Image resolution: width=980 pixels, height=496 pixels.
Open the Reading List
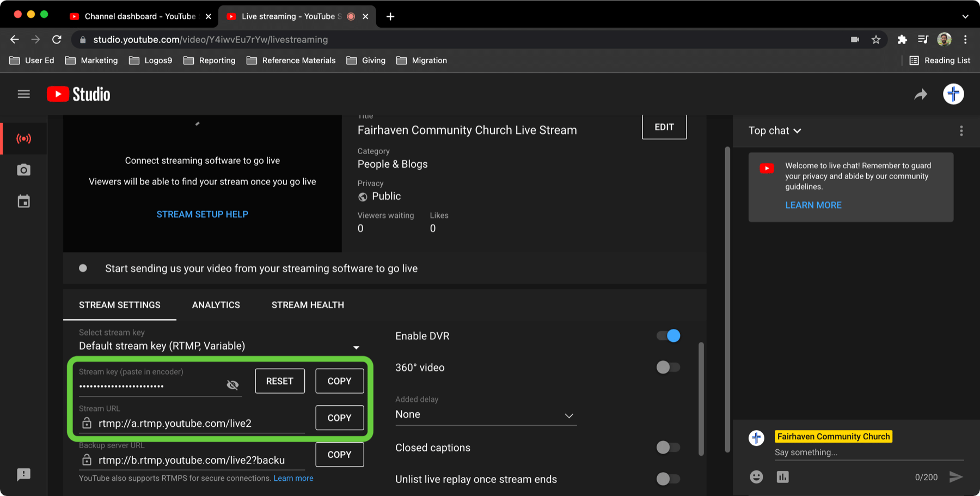pyautogui.click(x=940, y=60)
